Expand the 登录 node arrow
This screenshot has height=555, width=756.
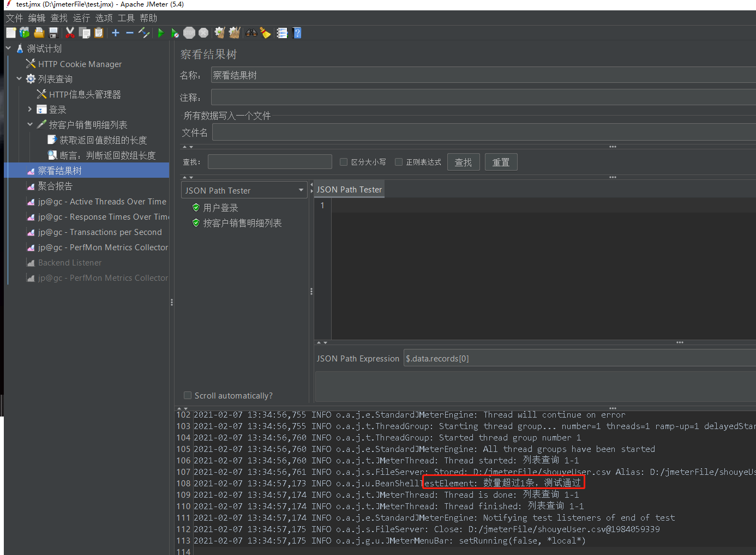(x=30, y=110)
